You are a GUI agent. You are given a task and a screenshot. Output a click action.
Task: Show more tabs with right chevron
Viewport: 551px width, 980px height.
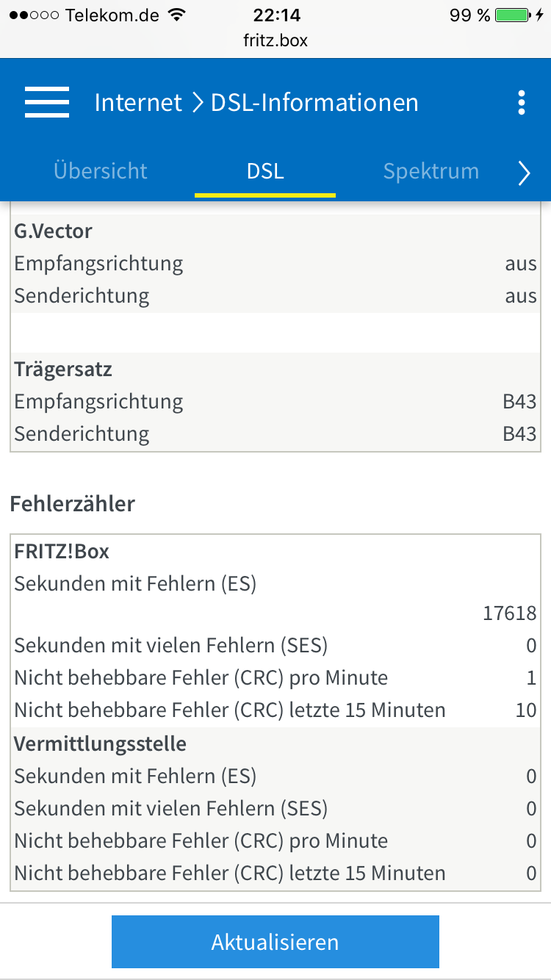tap(524, 173)
